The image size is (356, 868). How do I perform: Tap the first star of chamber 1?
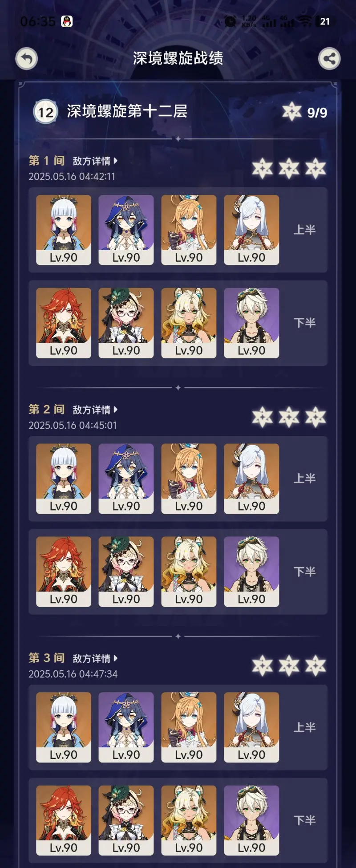click(x=263, y=169)
